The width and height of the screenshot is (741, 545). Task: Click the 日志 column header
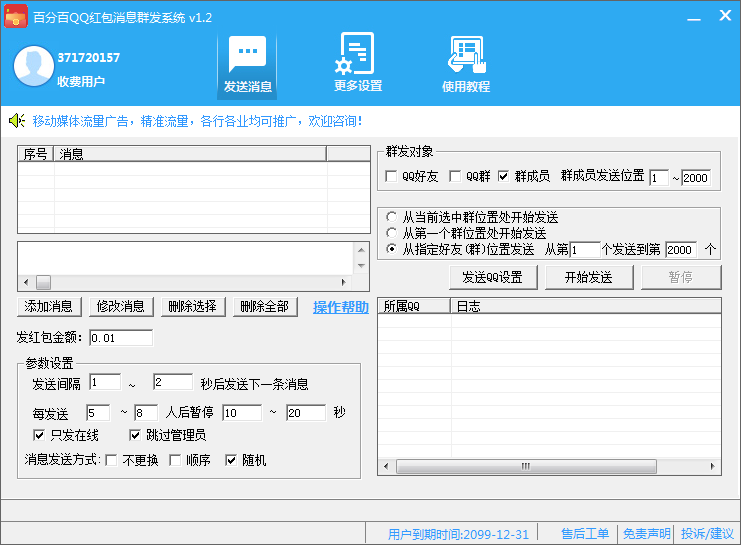586,306
